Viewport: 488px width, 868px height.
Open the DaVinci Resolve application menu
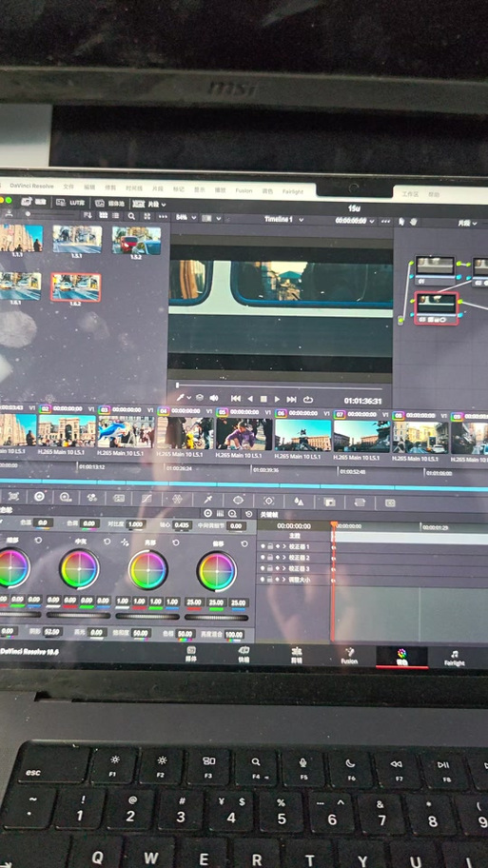pyautogui.click(x=32, y=186)
